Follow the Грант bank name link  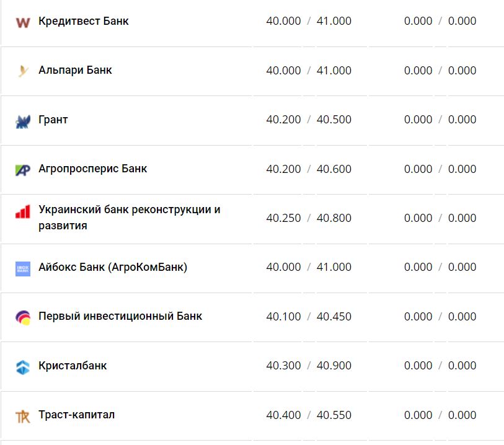click(53, 119)
